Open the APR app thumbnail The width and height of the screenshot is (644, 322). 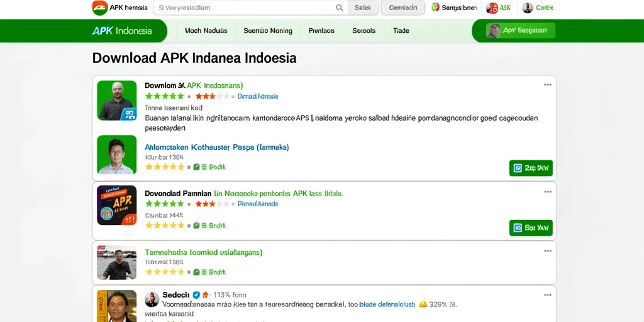click(x=116, y=205)
